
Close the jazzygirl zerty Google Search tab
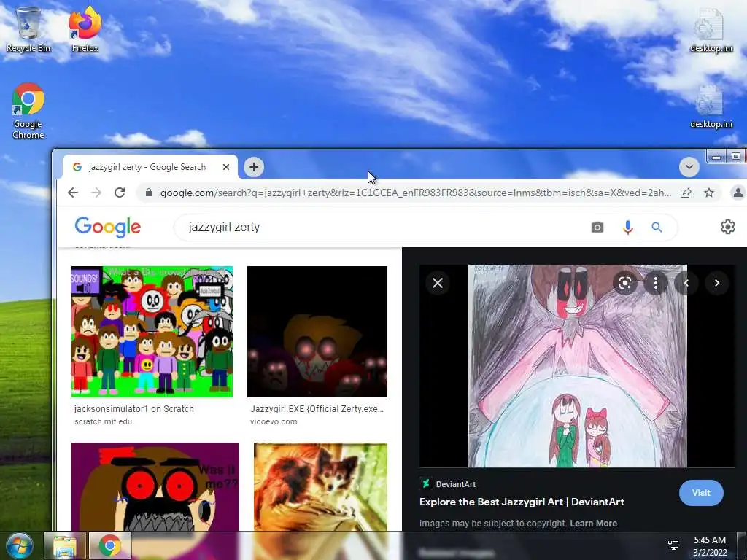(x=226, y=167)
